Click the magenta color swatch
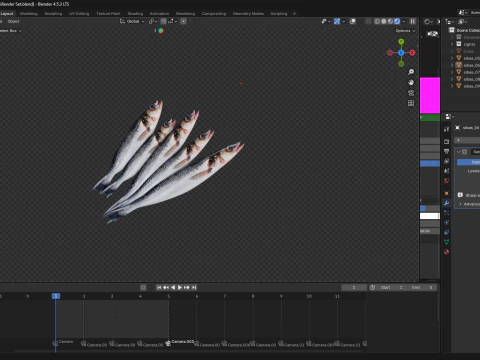The image size is (480, 360). click(430, 95)
